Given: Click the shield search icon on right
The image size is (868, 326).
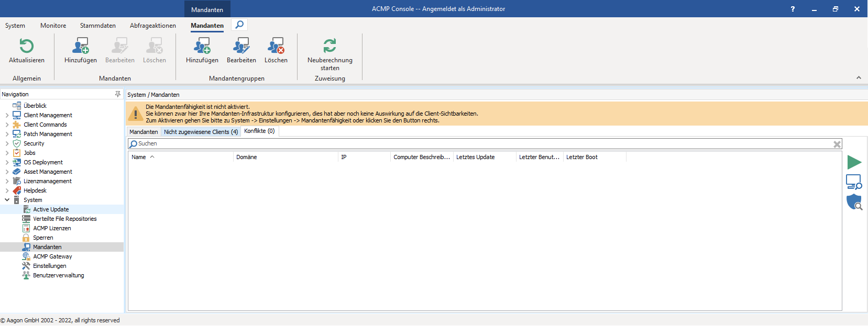Looking at the screenshot, I should [x=854, y=202].
